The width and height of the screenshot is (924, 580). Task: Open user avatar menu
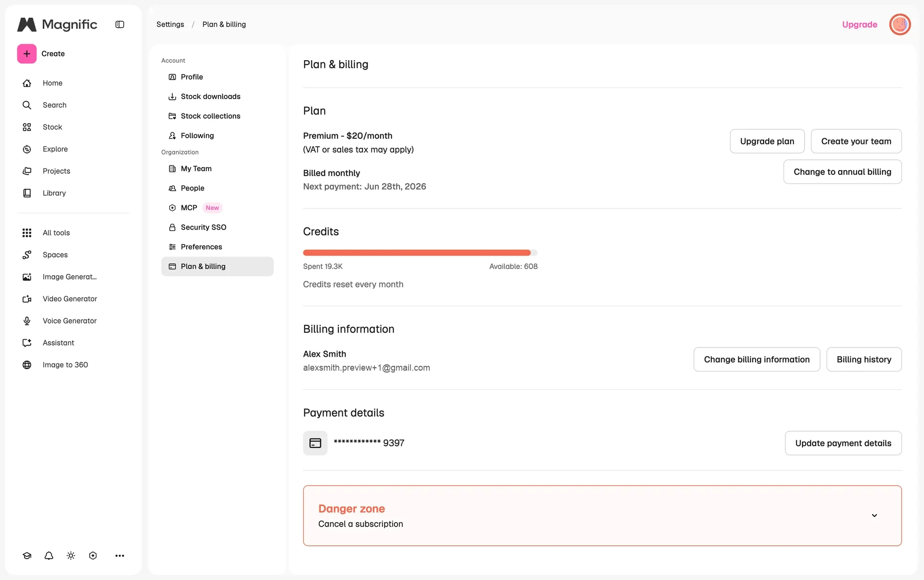[x=900, y=25]
